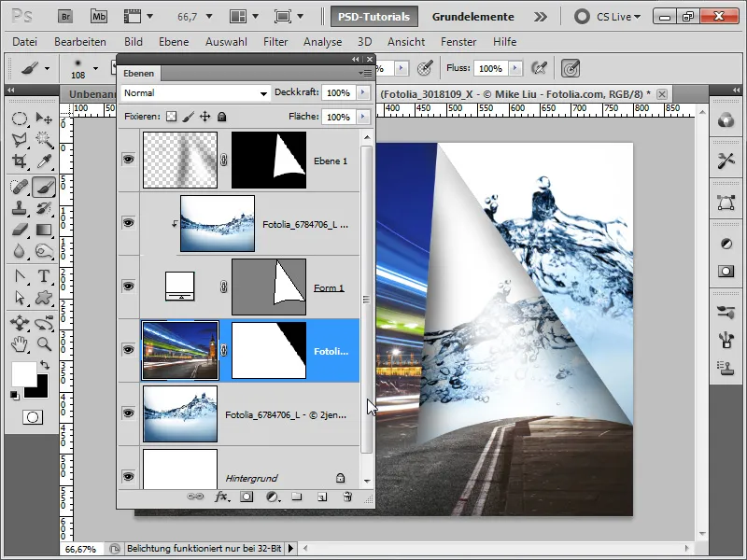Create a new layer group
Image resolution: width=747 pixels, height=560 pixels.
(x=297, y=497)
